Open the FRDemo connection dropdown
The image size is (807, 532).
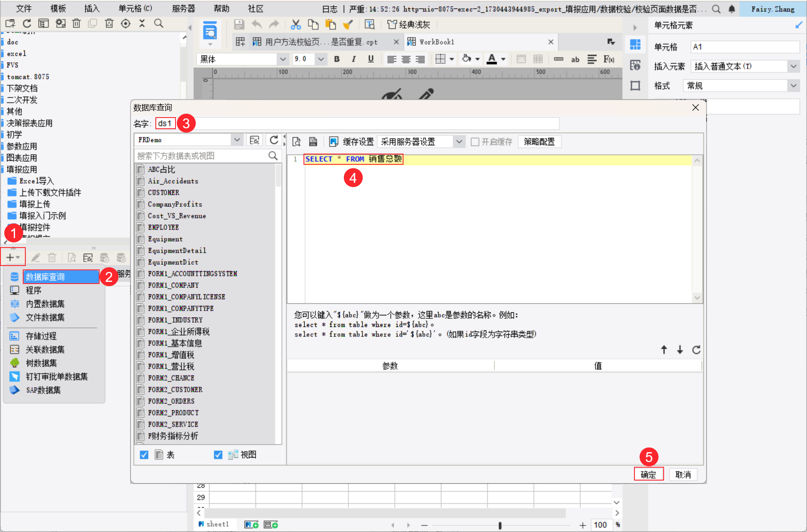point(237,140)
